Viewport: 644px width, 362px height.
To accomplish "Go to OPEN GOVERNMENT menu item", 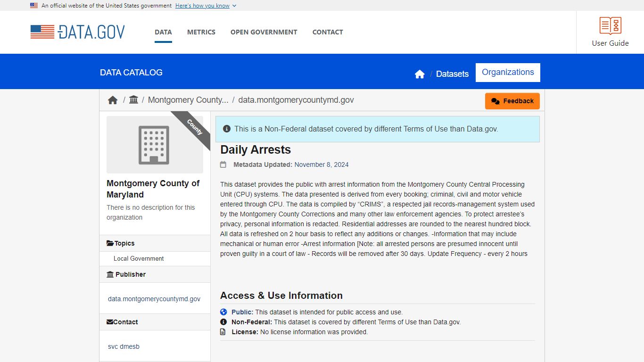I will [x=264, y=32].
